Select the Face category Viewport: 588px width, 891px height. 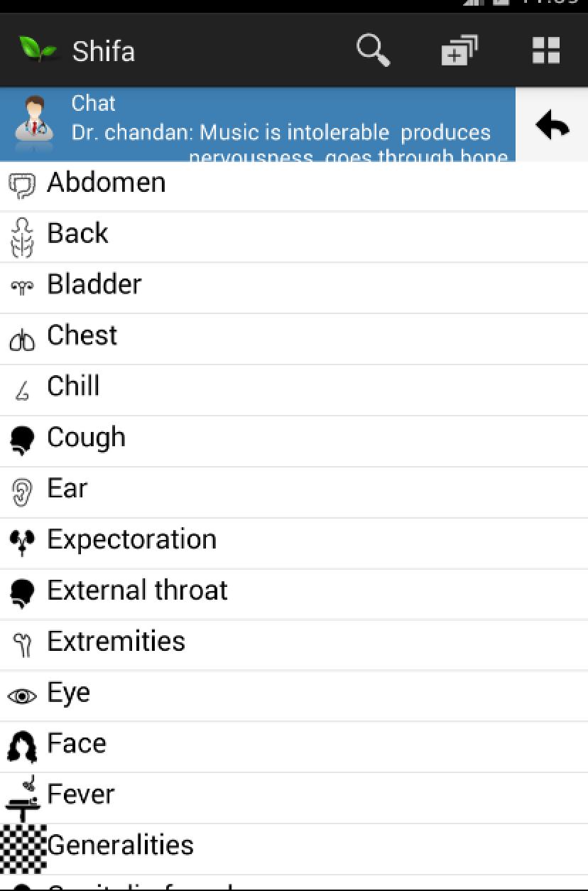tap(76, 744)
